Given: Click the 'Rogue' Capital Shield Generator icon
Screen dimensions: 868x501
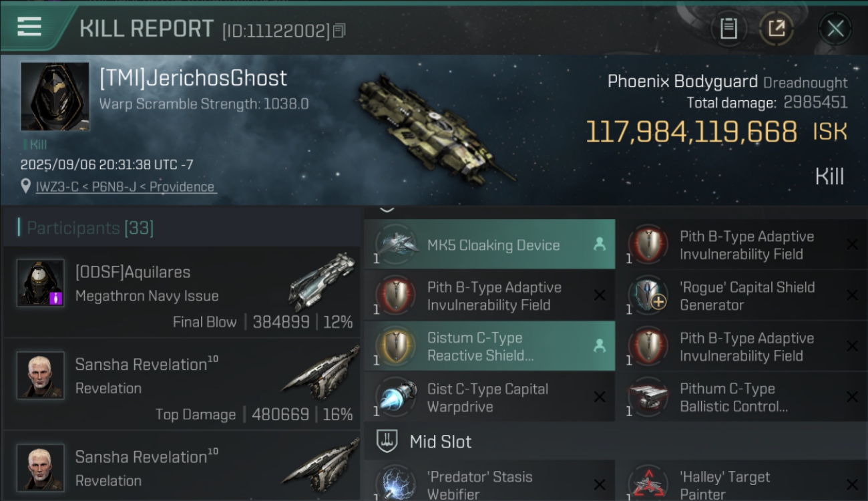Looking at the screenshot, I should point(648,295).
